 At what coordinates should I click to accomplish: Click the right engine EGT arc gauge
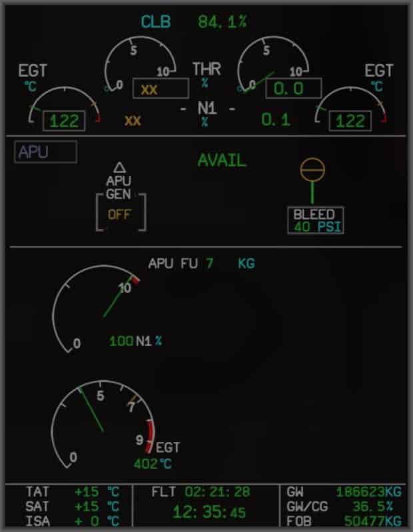(351, 105)
